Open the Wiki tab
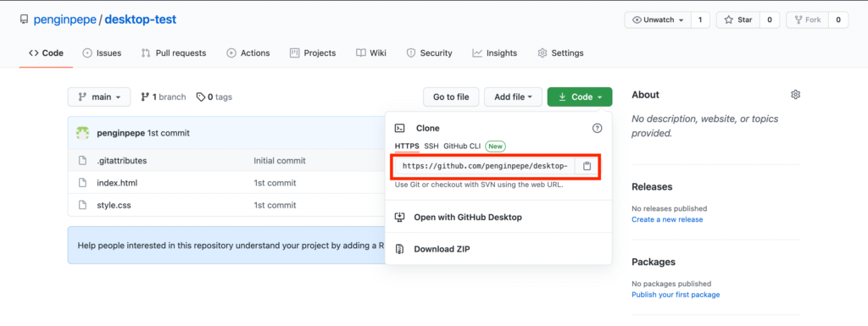 [x=371, y=53]
